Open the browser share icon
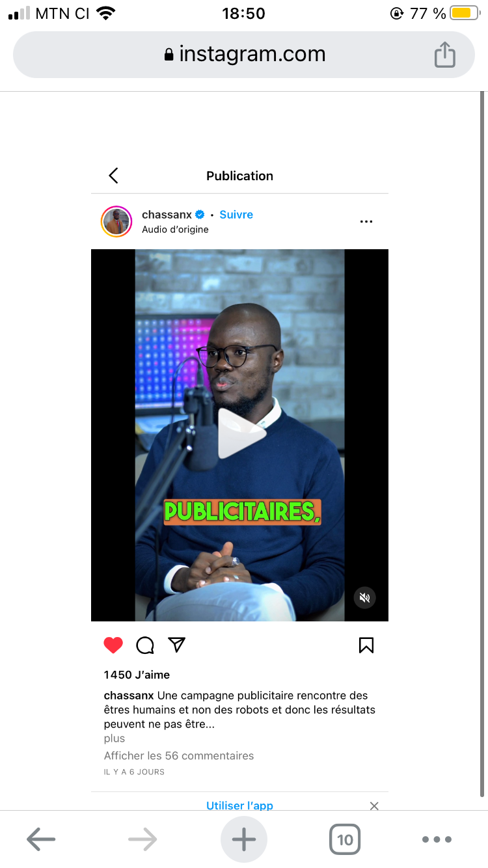488x868 pixels. click(445, 54)
